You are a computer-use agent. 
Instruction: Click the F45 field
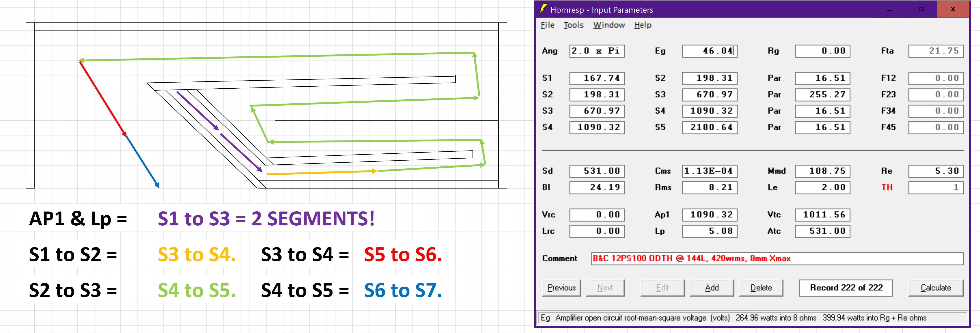(x=936, y=127)
